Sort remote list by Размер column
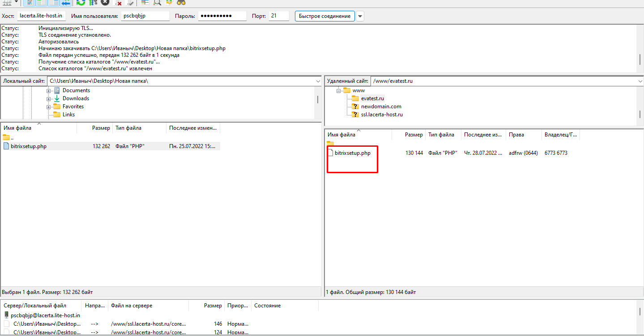This screenshot has width=644, height=336. click(409, 135)
